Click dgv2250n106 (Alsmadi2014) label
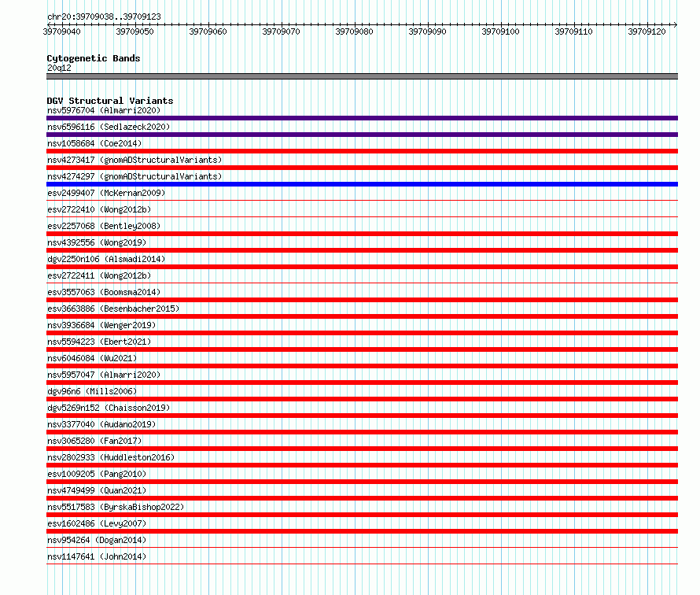This screenshot has width=700, height=595. pos(106,259)
